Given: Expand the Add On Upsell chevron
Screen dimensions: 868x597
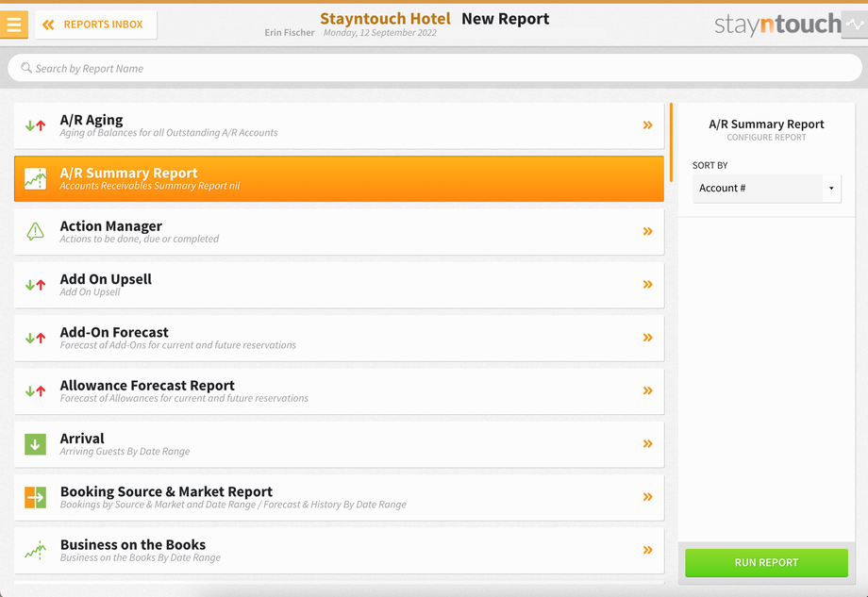Looking at the screenshot, I should (647, 285).
